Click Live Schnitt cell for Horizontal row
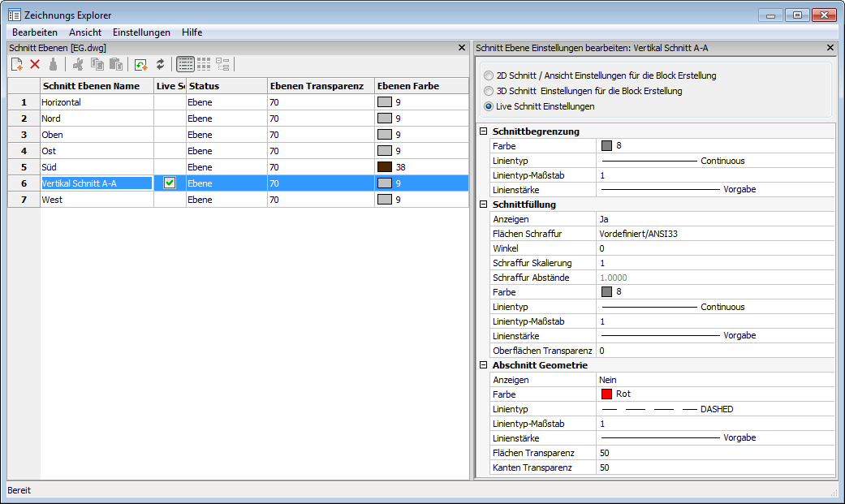Image resolution: width=845 pixels, height=504 pixels. (170, 102)
